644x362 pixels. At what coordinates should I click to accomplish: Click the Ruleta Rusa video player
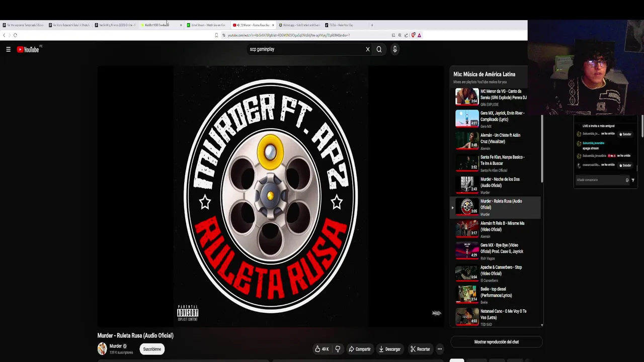click(271, 196)
